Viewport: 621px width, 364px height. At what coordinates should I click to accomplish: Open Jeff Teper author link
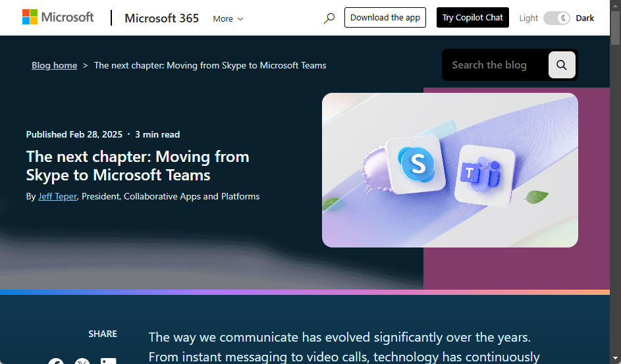click(57, 196)
